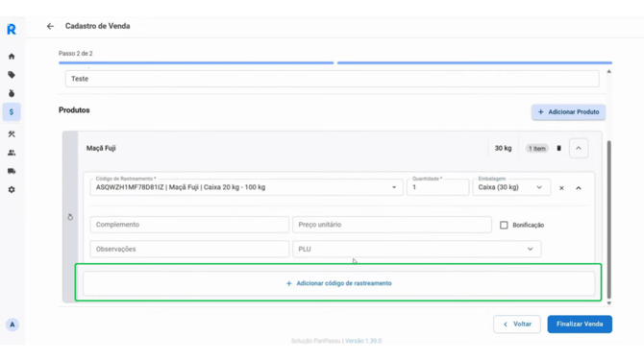Click the fruit icon on the product card strip
644x361 pixels.
click(x=70, y=217)
